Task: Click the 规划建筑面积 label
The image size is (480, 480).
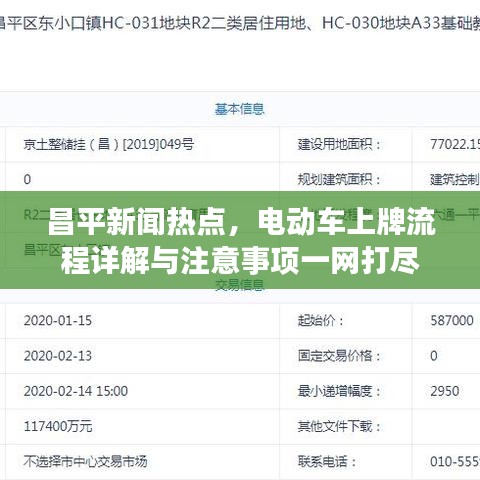Action: [x=339, y=179]
